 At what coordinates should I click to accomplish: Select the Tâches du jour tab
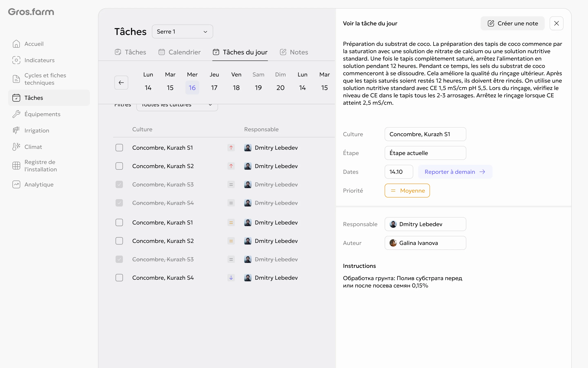240,52
